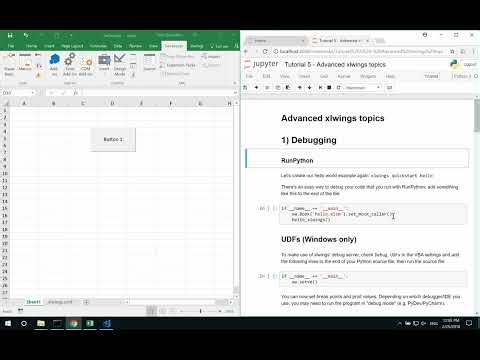Open Jupyter Kernel menu
Viewport: 480px width, 360px height.
[344, 76]
